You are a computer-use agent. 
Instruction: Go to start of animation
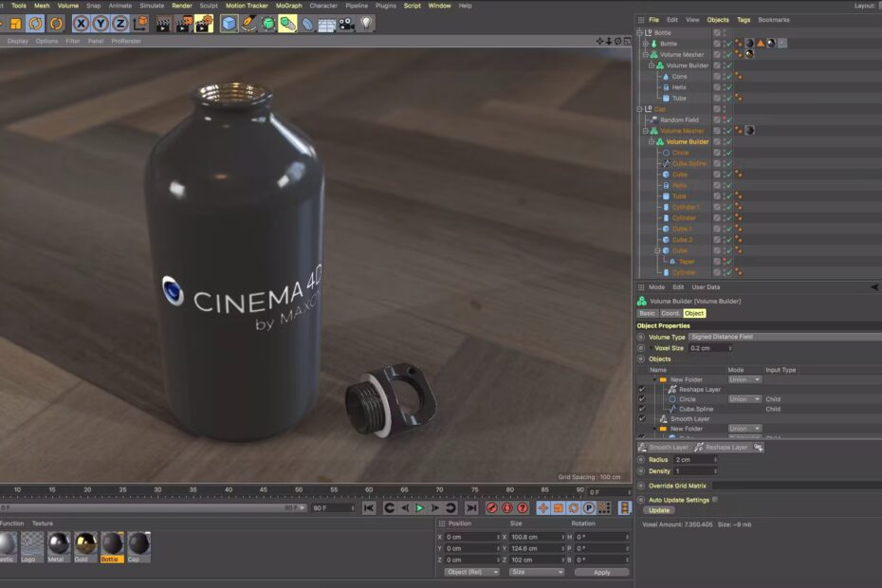click(x=368, y=508)
